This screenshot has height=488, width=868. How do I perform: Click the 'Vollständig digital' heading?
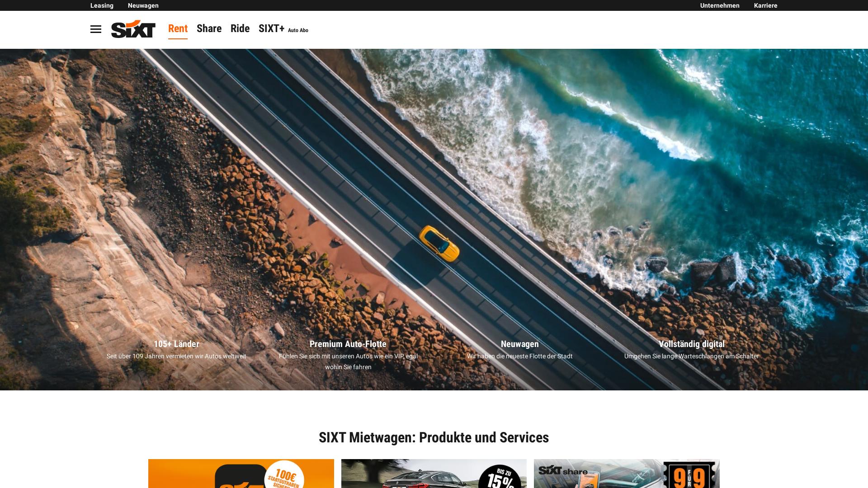pyautogui.click(x=692, y=344)
